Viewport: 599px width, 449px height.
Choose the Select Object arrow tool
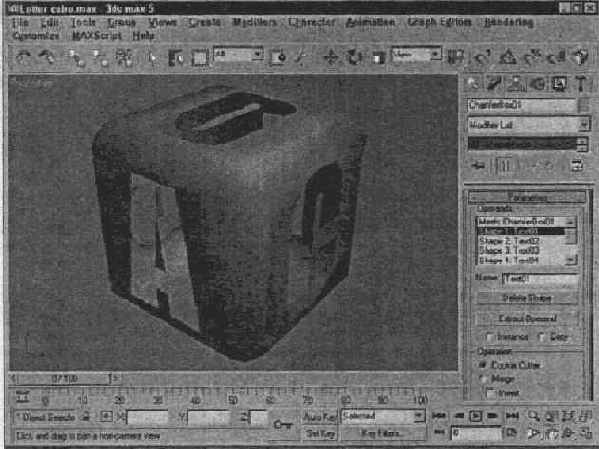(x=153, y=58)
